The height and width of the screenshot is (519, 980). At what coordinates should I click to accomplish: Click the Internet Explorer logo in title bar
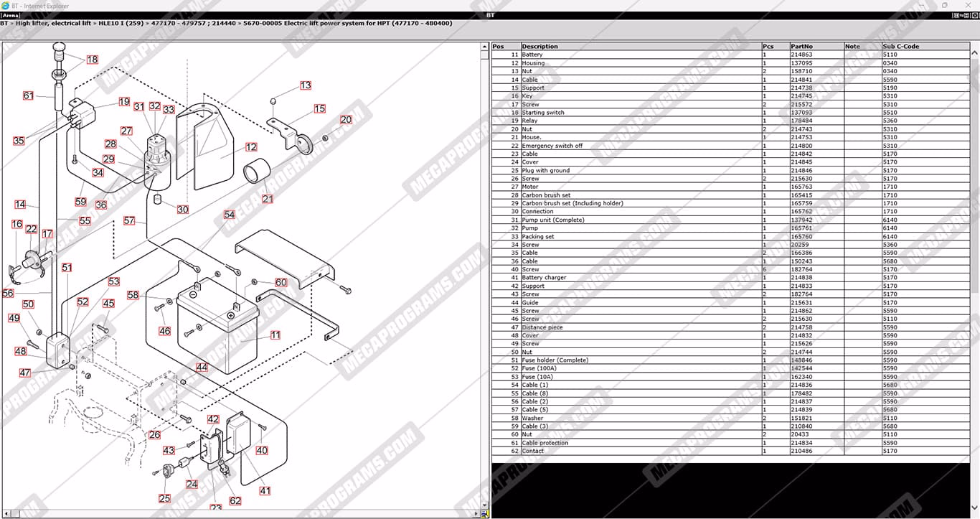pyautogui.click(x=5, y=5)
